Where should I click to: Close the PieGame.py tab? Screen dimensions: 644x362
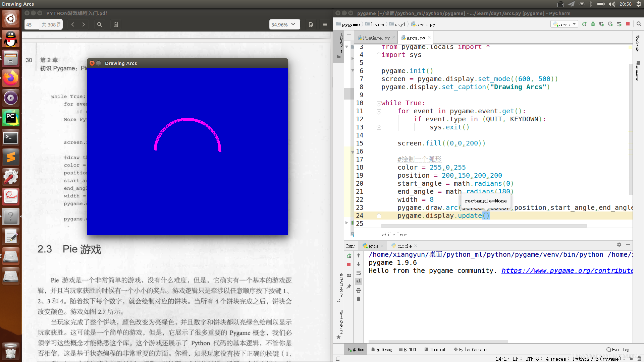click(394, 38)
